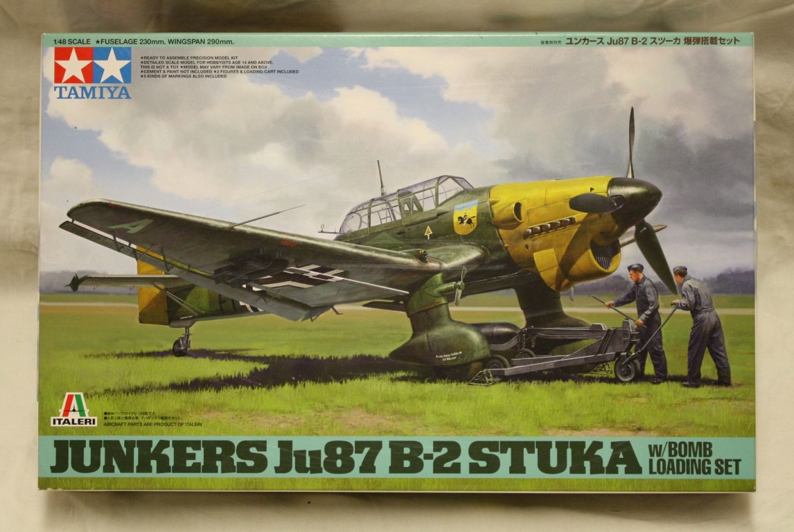Screen dimensions: 794x532
Task: Click the text "w/BOMB LOADING SET"
Action: 694,458
